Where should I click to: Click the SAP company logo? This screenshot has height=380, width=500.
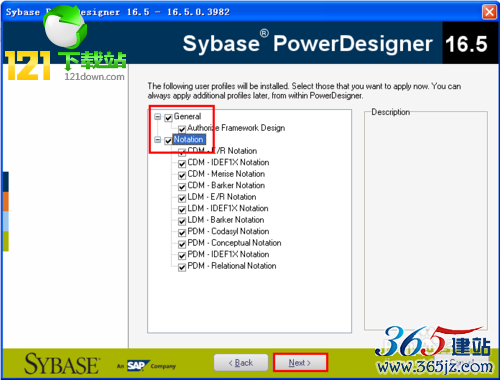click(137, 366)
